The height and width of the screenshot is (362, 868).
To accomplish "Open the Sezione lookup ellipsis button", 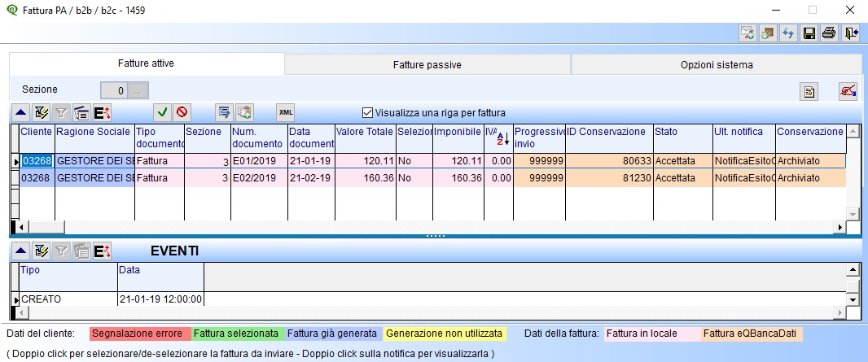I will 140,90.
